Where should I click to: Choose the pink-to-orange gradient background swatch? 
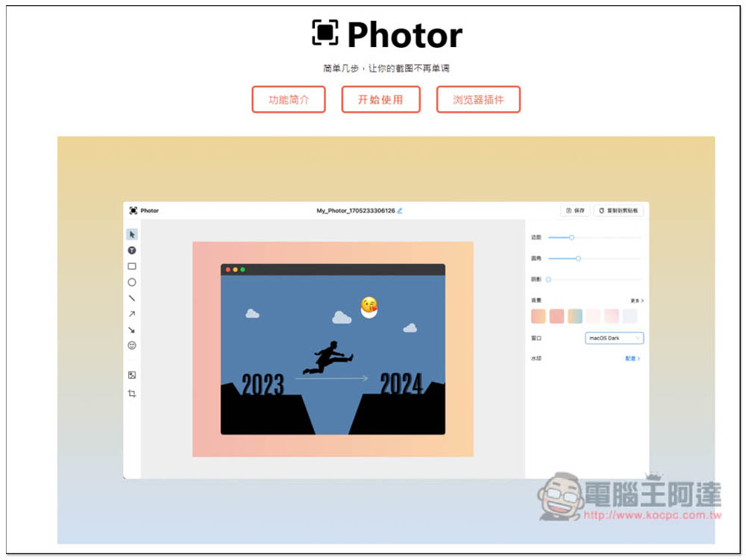(538, 316)
